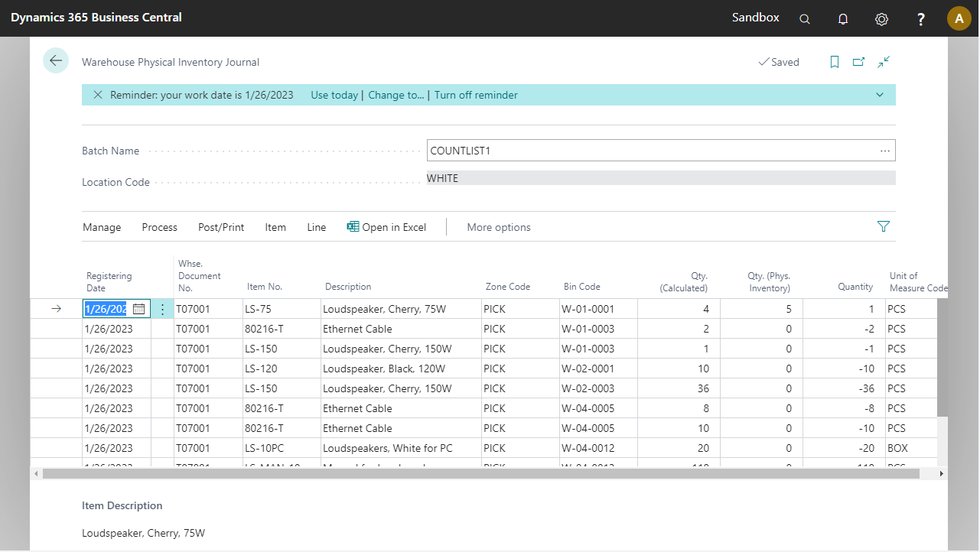
Task: Open the user account avatar A
Action: click(x=959, y=18)
